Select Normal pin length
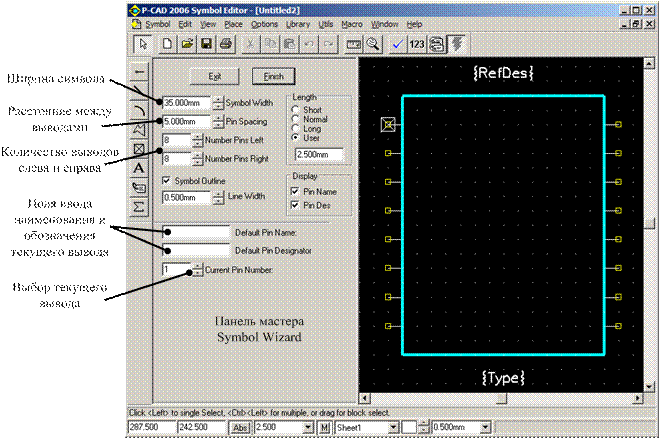Screen dimensions: 661x440 coord(295,119)
